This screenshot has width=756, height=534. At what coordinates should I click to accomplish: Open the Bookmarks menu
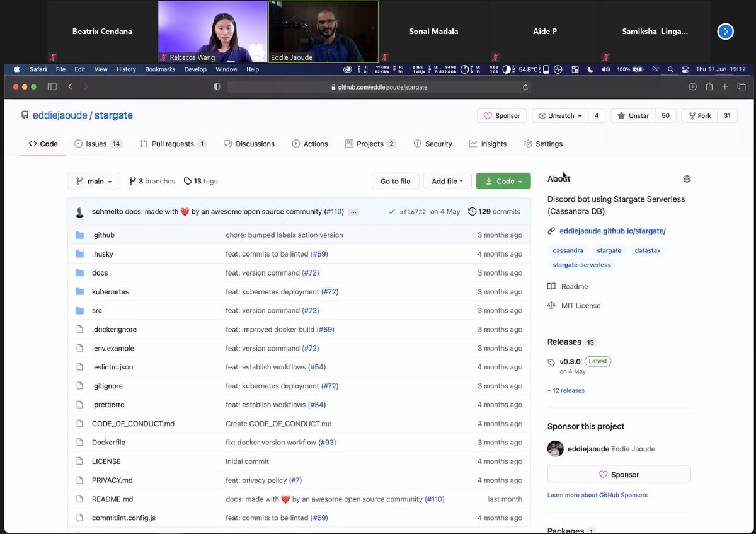click(x=160, y=69)
